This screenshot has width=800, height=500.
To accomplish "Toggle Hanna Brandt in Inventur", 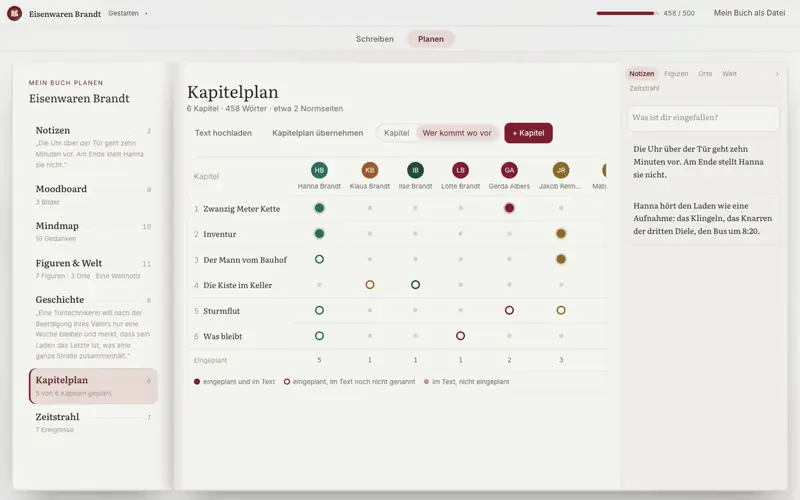I will coord(319,234).
